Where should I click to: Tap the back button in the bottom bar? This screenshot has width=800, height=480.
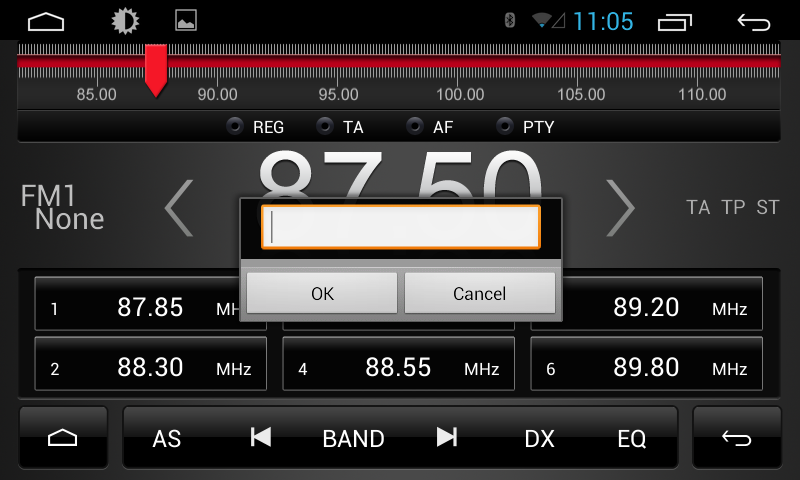[x=737, y=438]
